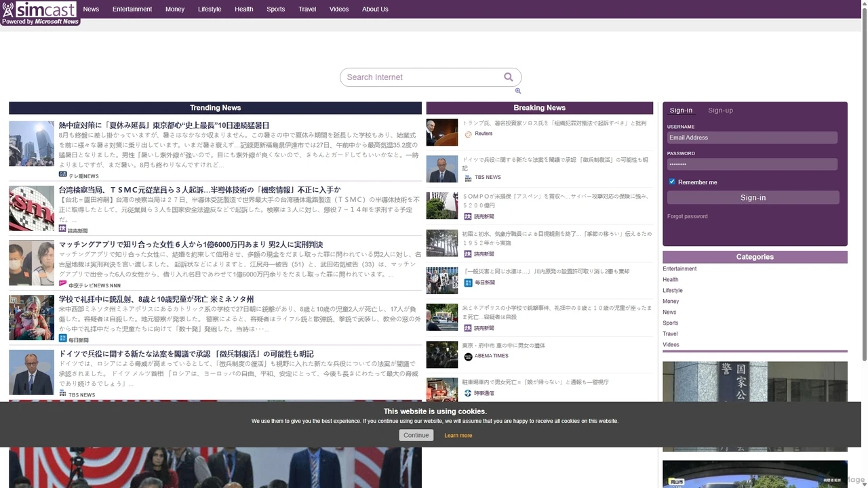The height and width of the screenshot is (488, 868).
Task: Open the Learn more cookie link
Action: click(458, 436)
